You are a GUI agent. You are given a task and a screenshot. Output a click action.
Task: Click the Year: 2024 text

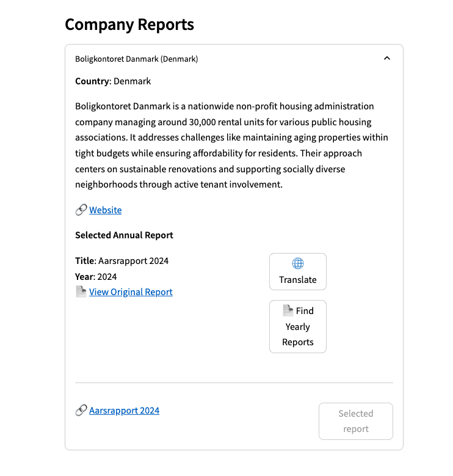coord(96,277)
